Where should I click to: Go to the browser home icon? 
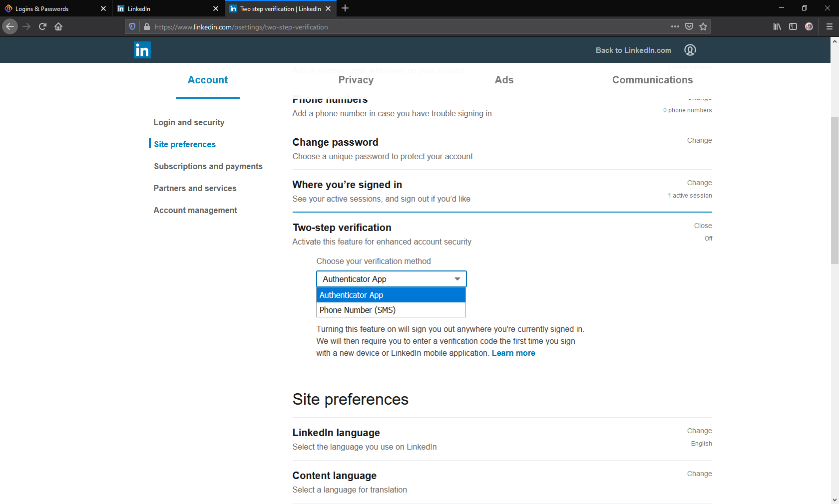pos(58,26)
